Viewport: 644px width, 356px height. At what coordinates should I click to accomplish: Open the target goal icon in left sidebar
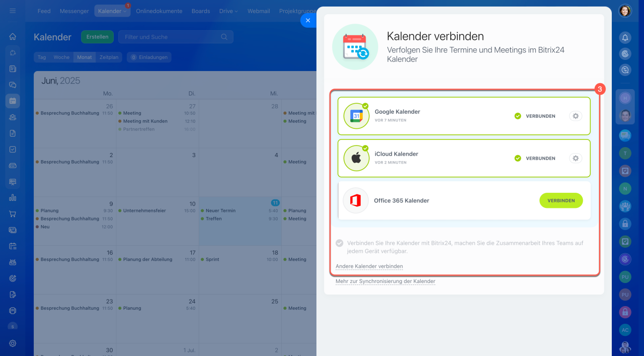point(13,278)
